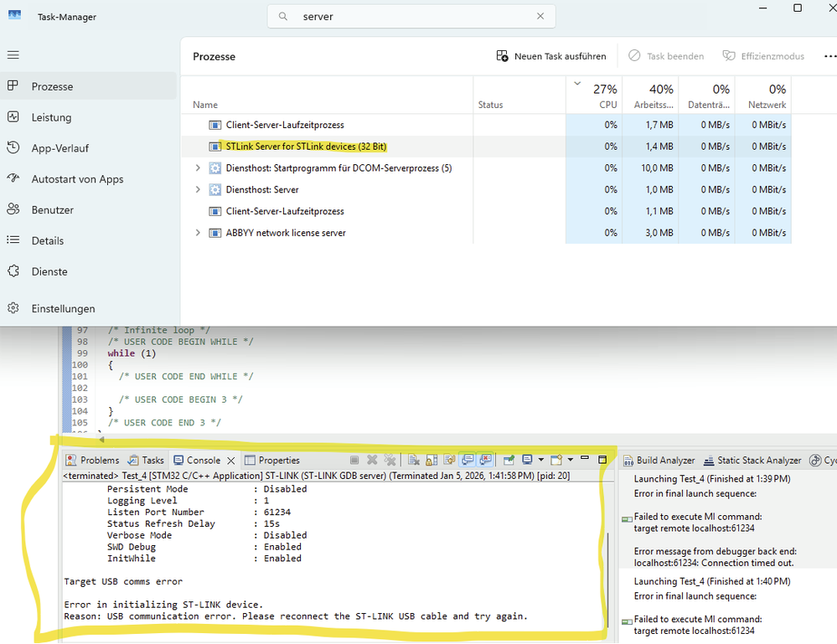Toggle show console when standard out changes
This screenshot has height=644, width=837.
pyautogui.click(x=468, y=460)
